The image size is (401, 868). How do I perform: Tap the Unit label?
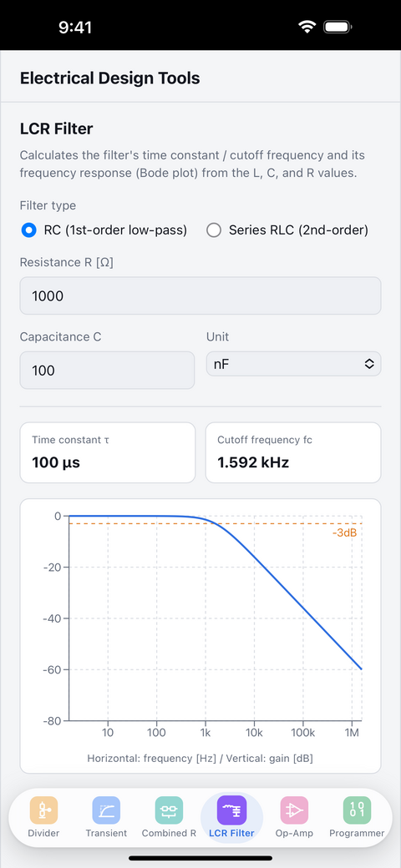pos(218,337)
